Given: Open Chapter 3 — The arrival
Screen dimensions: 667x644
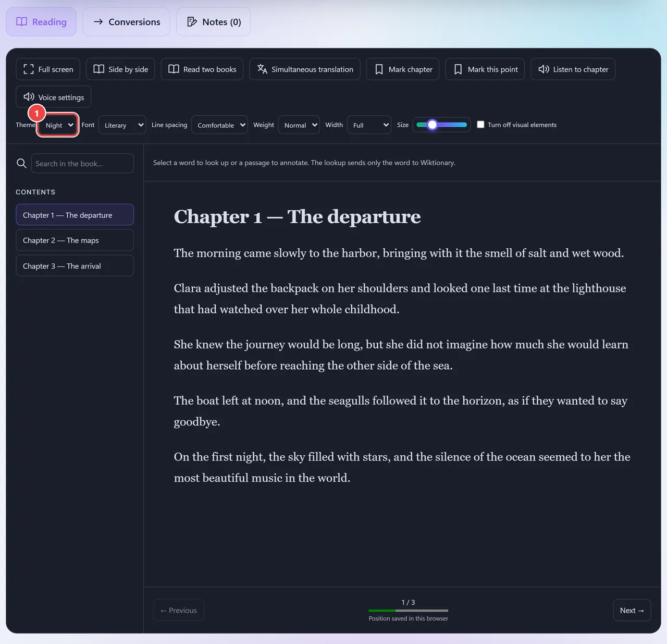Looking at the screenshot, I should pyautogui.click(x=75, y=266).
